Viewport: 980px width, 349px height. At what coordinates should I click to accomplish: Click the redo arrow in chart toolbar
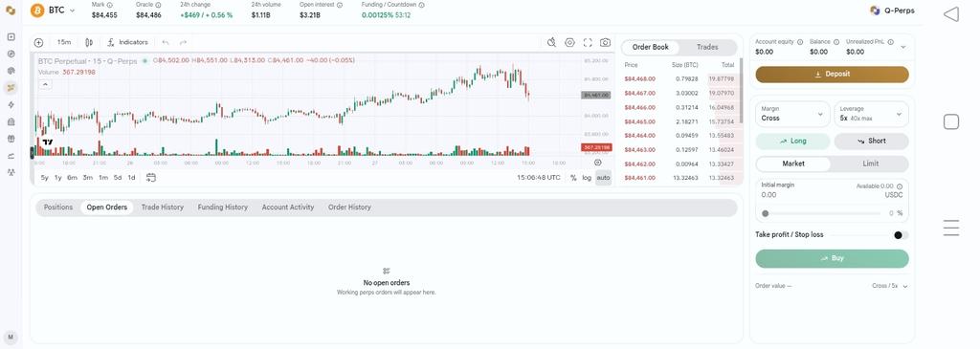[x=183, y=42]
